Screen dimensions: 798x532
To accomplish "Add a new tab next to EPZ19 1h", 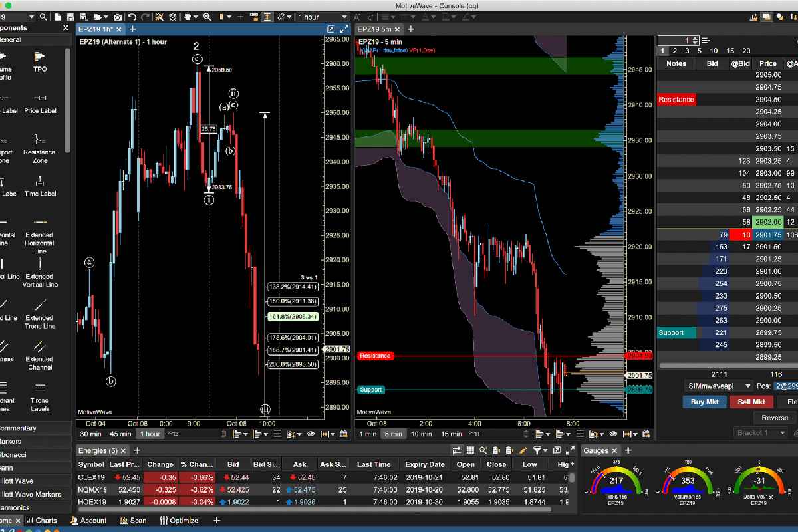I will (132, 29).
